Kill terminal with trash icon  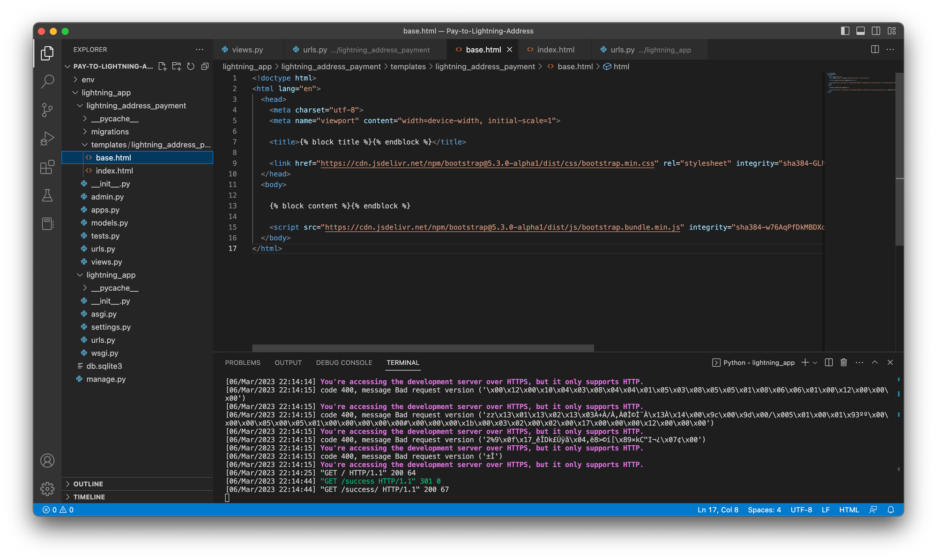(x=844, y=362)
